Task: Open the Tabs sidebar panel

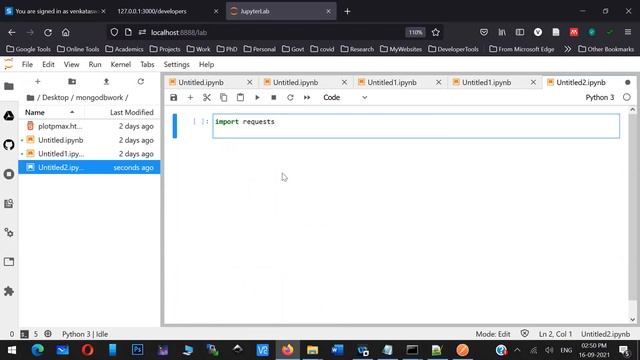Action: (9, 262)
